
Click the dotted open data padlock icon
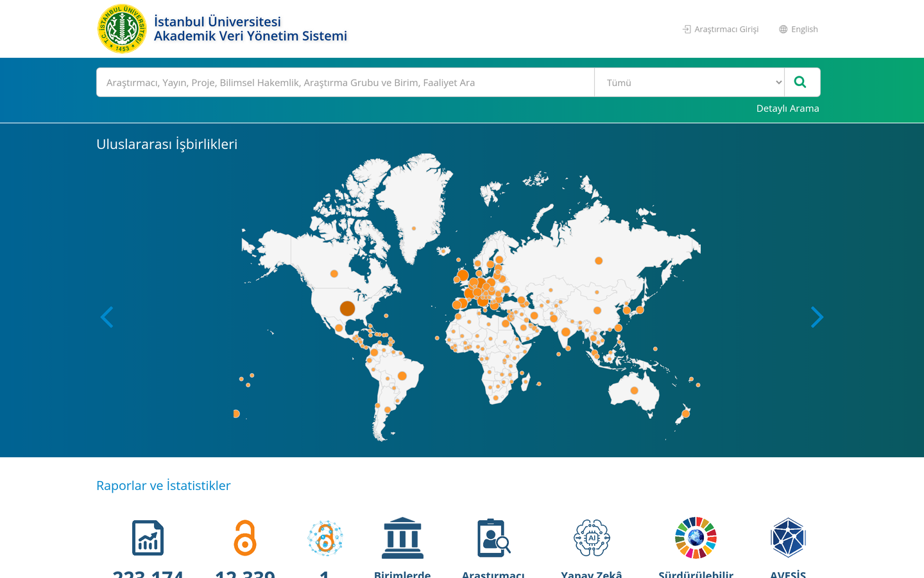pos(325,538)
